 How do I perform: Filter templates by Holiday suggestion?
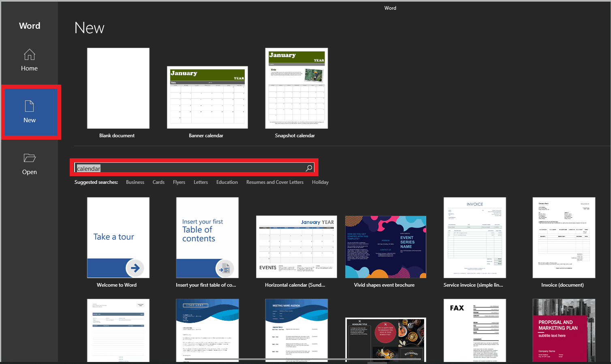(320, 182)
